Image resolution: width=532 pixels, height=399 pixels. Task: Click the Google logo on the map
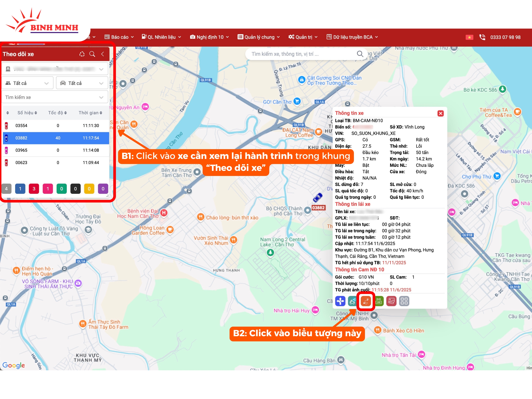pyautogui.click(x=14, y=365)
